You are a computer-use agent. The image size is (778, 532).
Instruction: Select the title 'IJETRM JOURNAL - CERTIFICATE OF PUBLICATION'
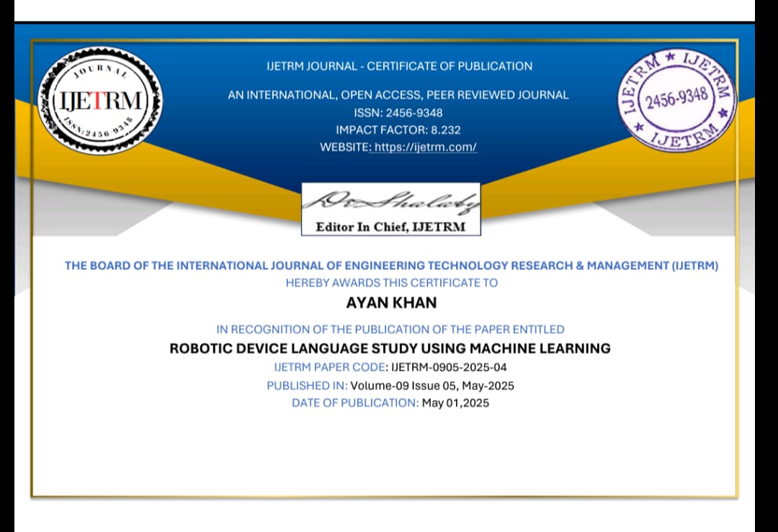point(399,66)
